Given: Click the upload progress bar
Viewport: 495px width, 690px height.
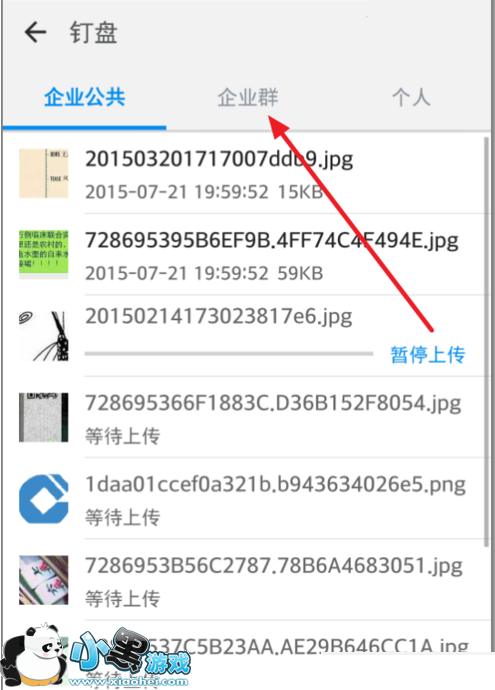Looking at the screenshot, I should click(229, 353).
